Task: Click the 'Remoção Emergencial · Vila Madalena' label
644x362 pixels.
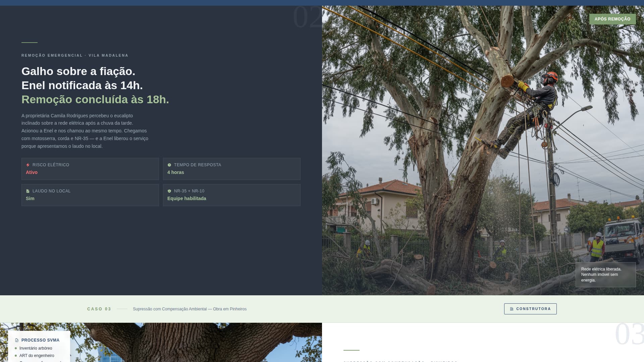Action: tap(75, 55)
